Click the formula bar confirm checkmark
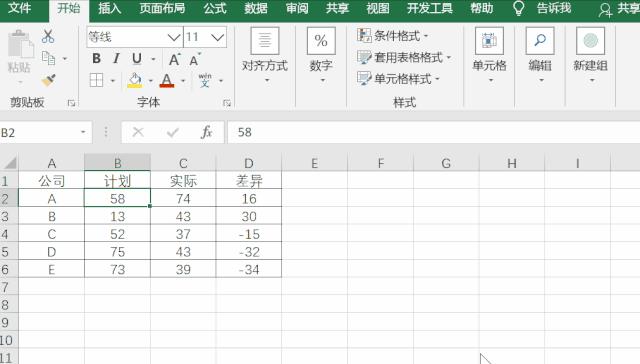 tap(173, 132)
